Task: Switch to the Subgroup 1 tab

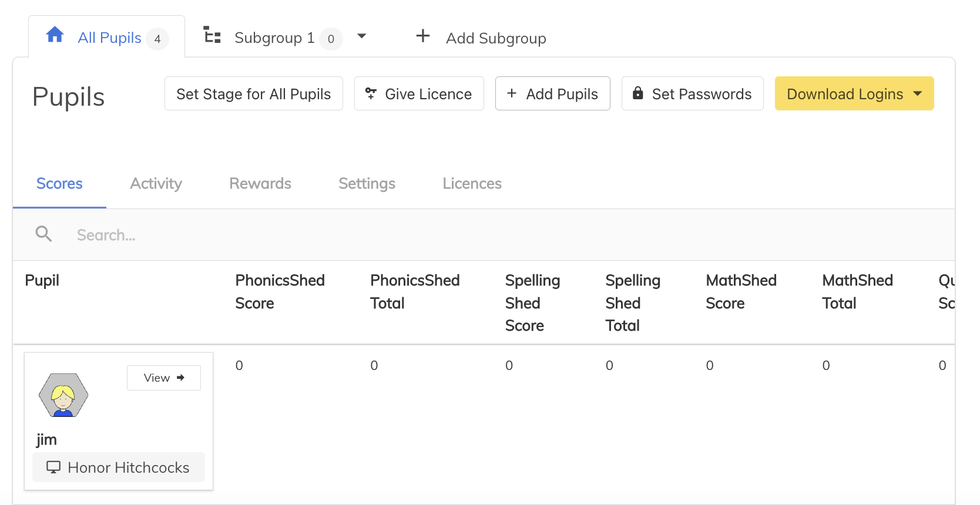Action: (x=273, y=38)
